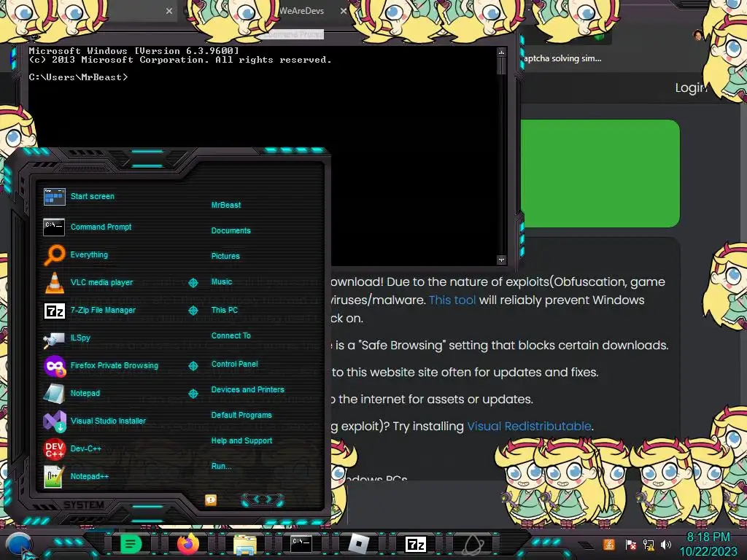
Task: Click the Command Prompt input line
Action: coord(79,77)
